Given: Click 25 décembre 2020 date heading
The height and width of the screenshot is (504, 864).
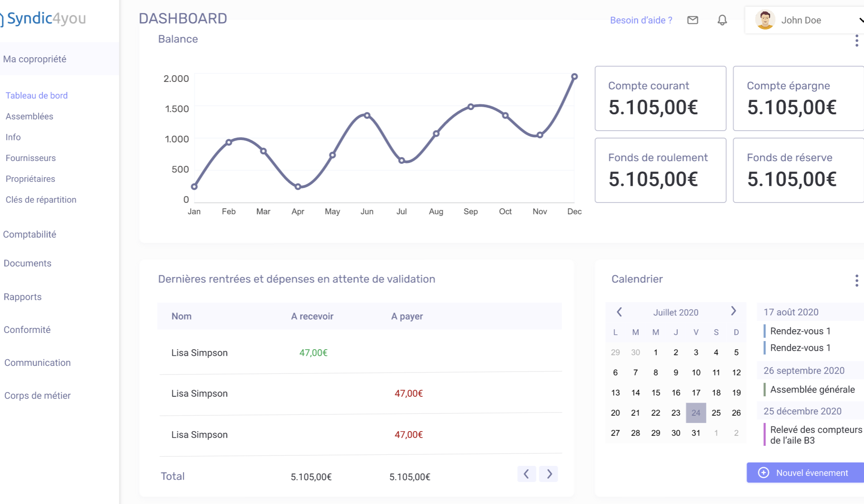Looking at the screenshot, I should [x=803, y=411].
